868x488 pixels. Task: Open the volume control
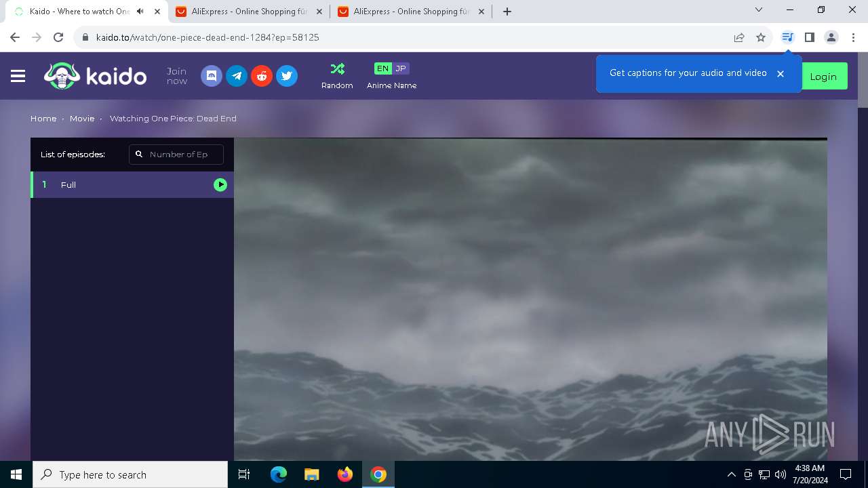coord(781,474)
